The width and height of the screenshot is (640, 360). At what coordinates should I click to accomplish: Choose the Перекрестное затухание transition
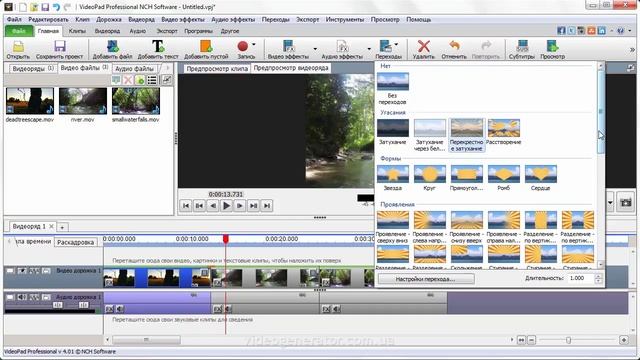tap(466, 135)
